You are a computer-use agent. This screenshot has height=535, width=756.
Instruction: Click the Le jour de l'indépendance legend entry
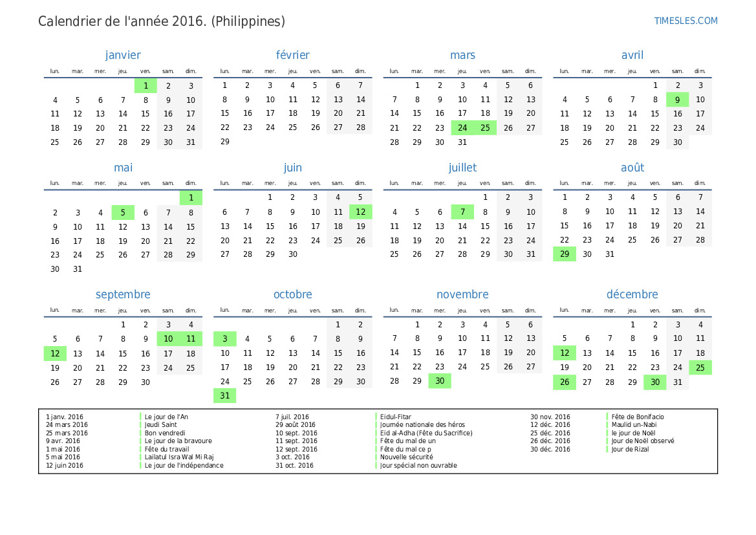pos(184,465)
